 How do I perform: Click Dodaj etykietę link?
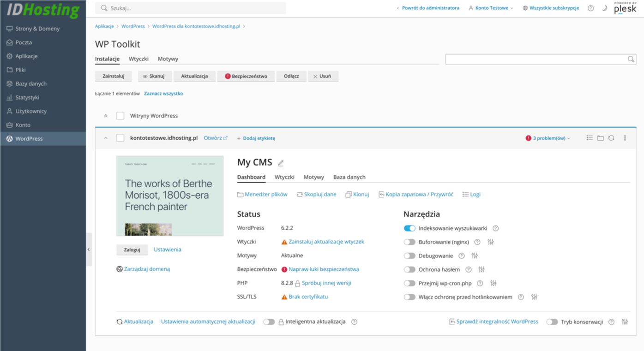pos(256,138)
